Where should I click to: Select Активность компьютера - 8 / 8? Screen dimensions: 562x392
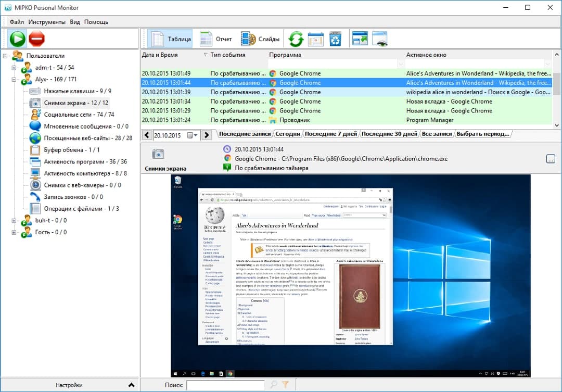coord(85,173)
